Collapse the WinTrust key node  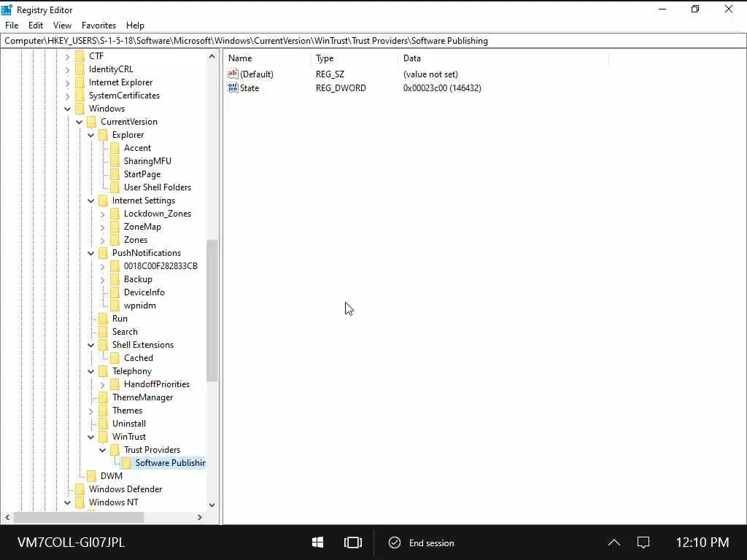click(x=91, y=437)
